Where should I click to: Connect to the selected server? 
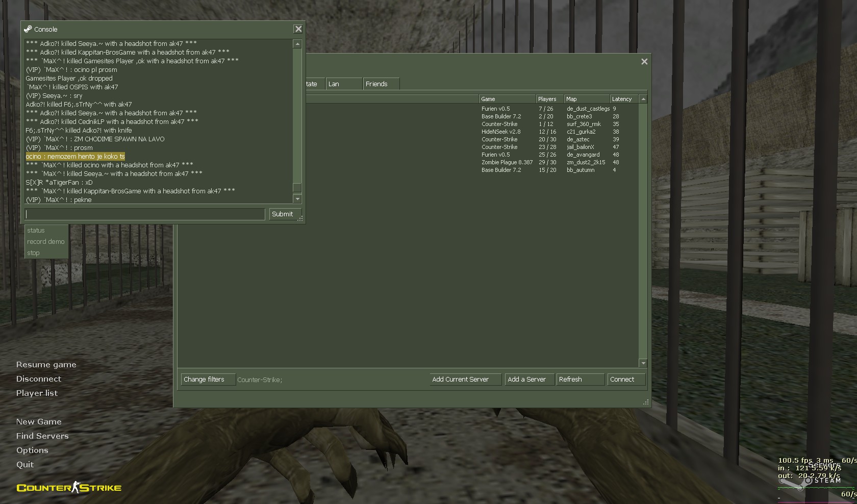point(626,380)
